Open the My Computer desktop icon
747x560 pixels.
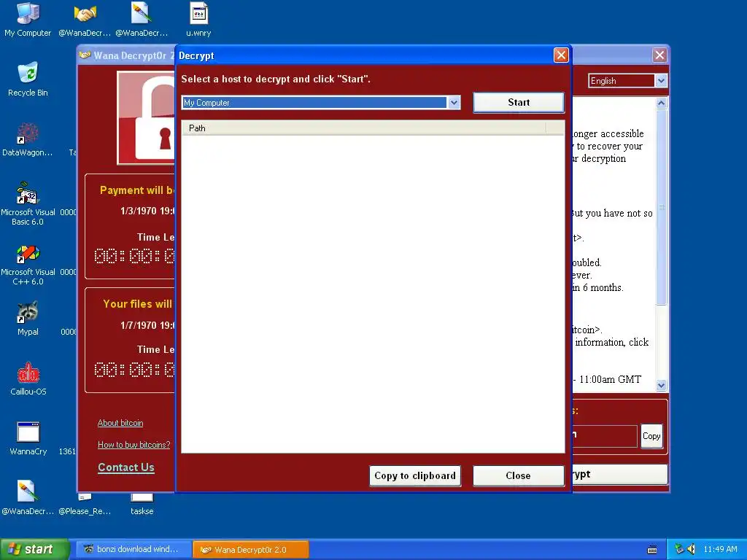pos(28,20)
